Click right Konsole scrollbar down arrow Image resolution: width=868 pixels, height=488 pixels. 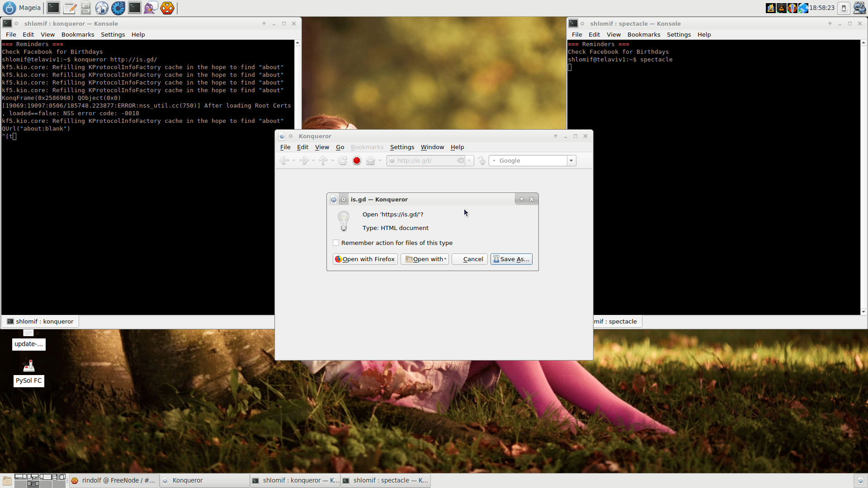863,311
